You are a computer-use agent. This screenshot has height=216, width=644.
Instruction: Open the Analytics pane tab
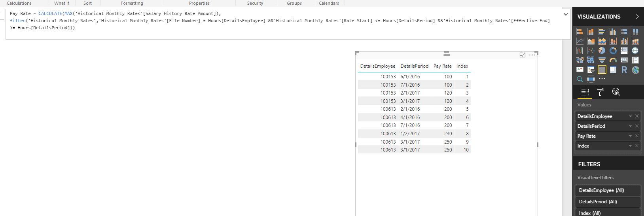click(616, 92)
